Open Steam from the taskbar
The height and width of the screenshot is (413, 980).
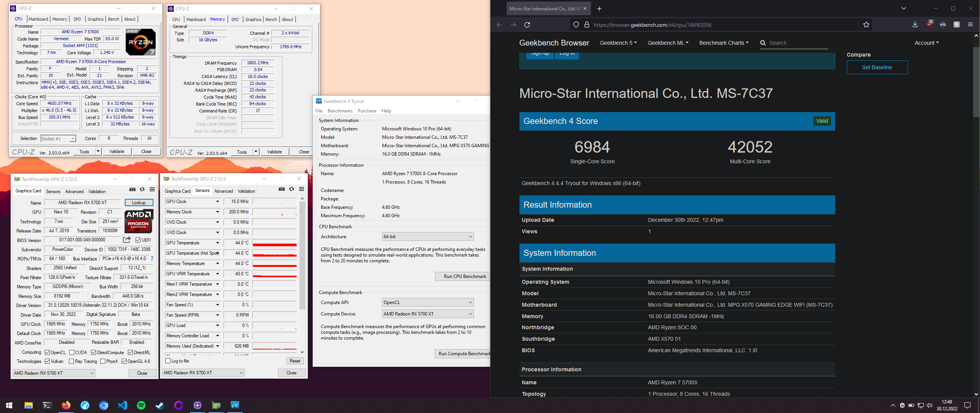click(160, 405)
